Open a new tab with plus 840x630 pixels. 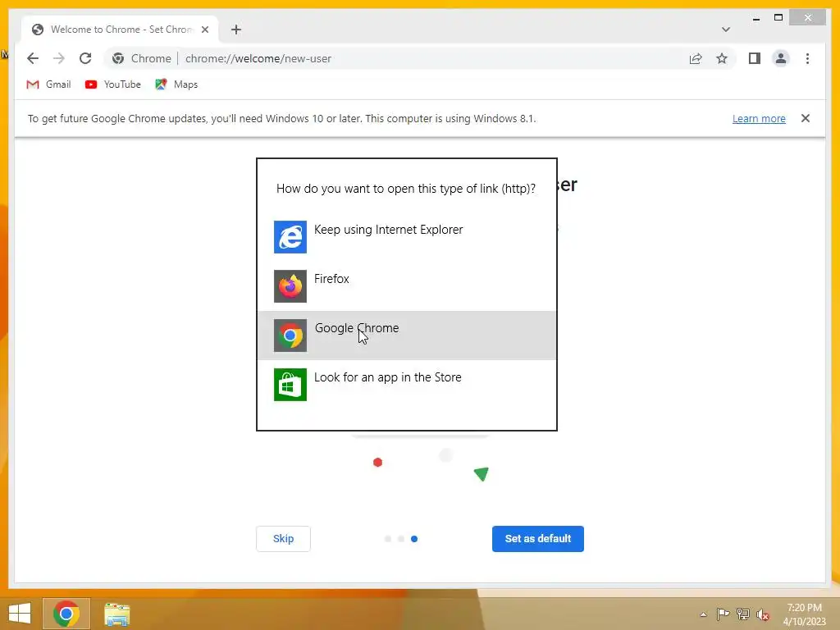(x=235, y=30)
